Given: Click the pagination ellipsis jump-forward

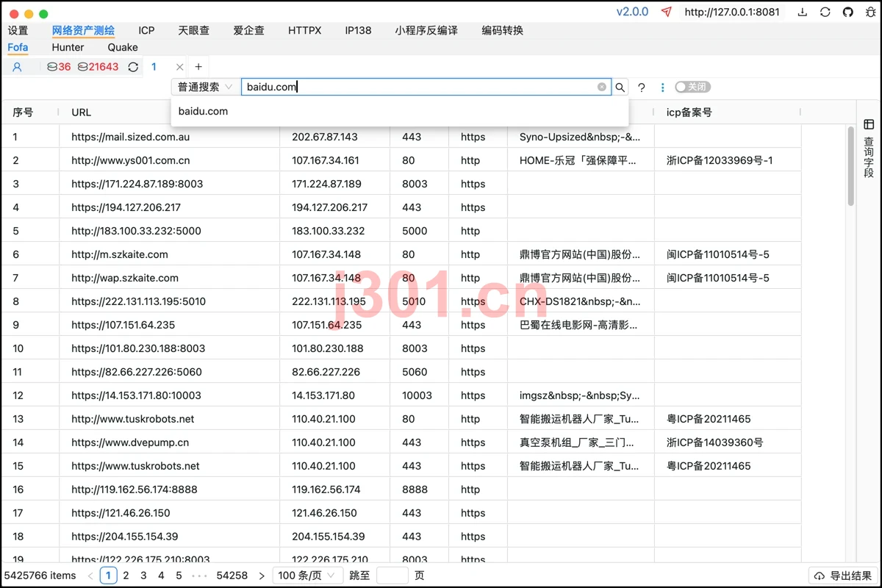Looking at the screenshot, I should [x=199, y=576].
